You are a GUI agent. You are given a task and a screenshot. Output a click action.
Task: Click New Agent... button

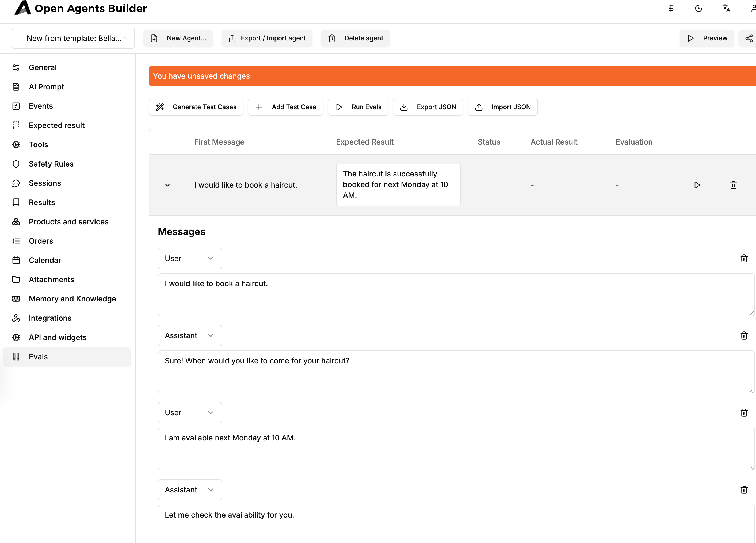click(178, 38)
